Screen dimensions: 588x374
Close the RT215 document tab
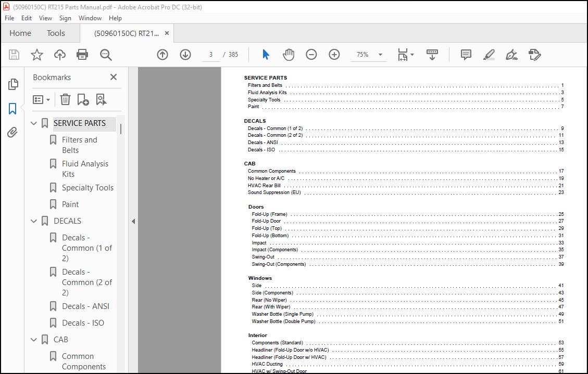(167, 33)
